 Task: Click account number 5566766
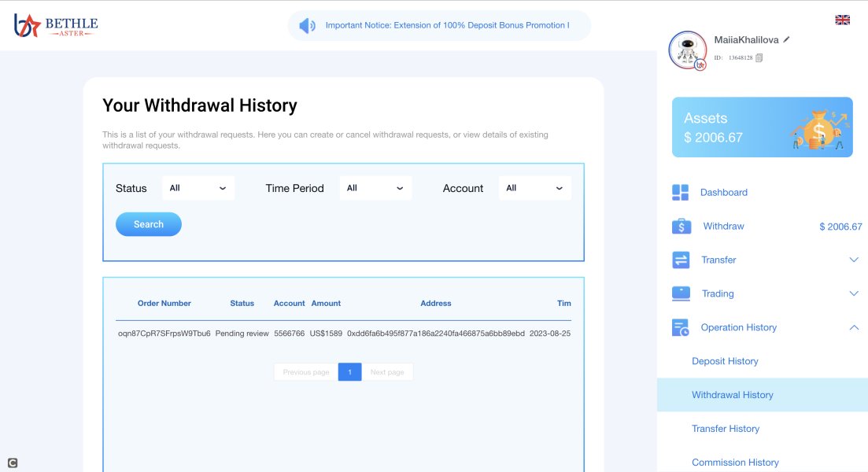tap(289, 333)
